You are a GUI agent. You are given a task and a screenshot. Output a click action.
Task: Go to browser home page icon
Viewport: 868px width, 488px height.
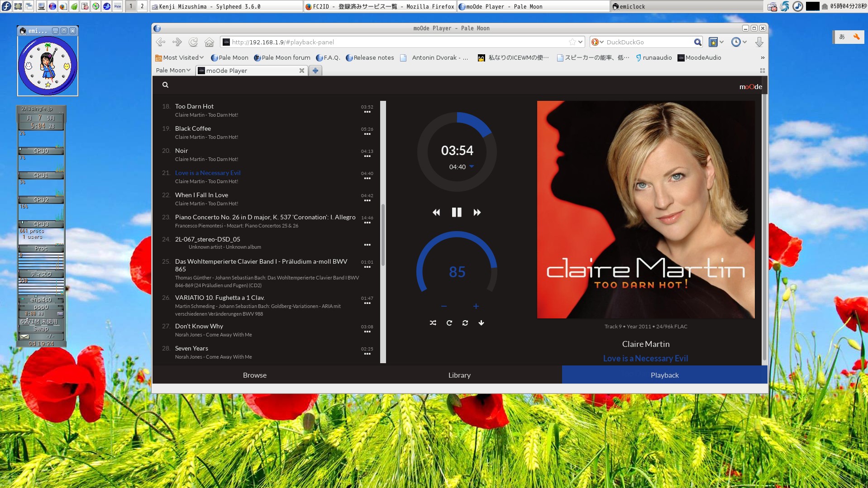coord(209,42)
